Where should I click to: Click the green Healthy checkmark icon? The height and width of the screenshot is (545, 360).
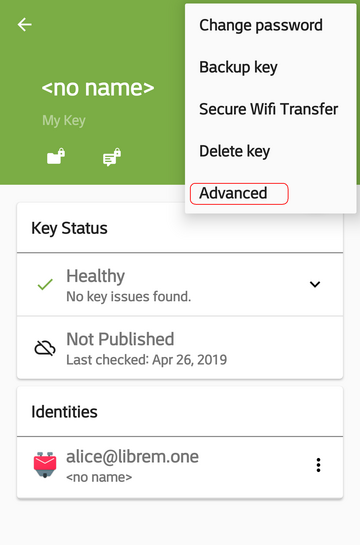(45, 284)
